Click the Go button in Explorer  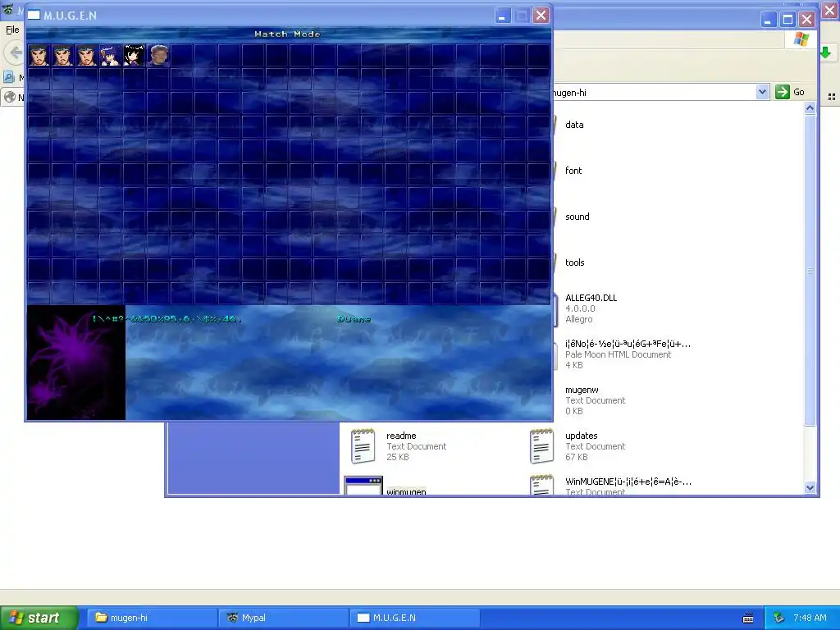point(790,92)
